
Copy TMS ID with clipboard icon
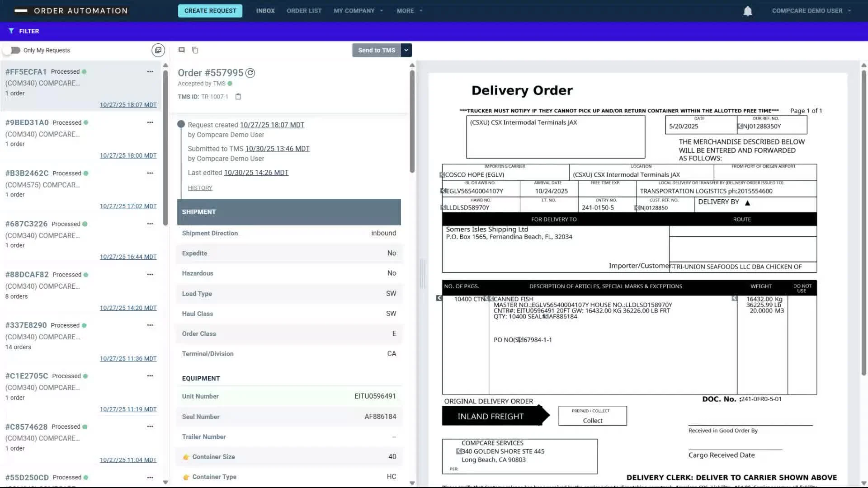pyautogui.click(x=238, y=97)
